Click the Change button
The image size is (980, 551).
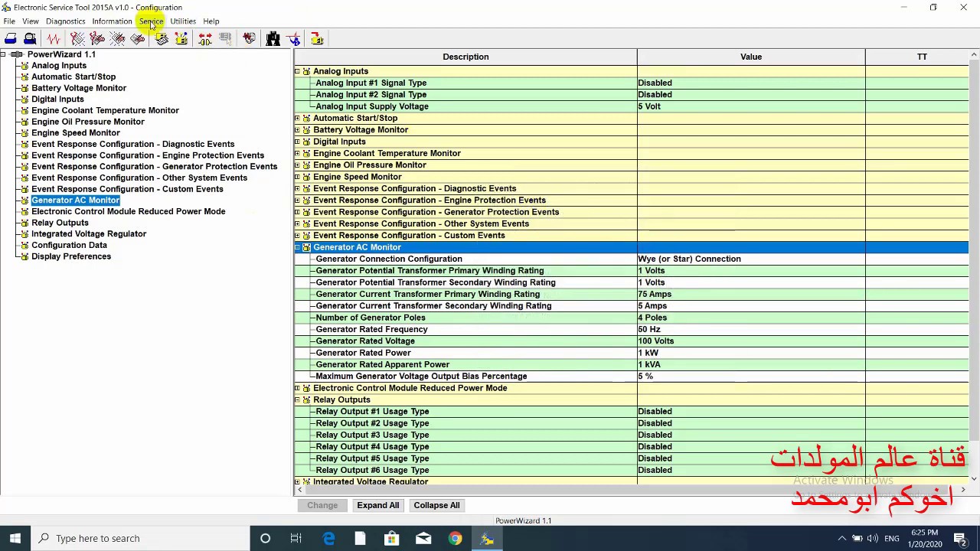[322, 505]
